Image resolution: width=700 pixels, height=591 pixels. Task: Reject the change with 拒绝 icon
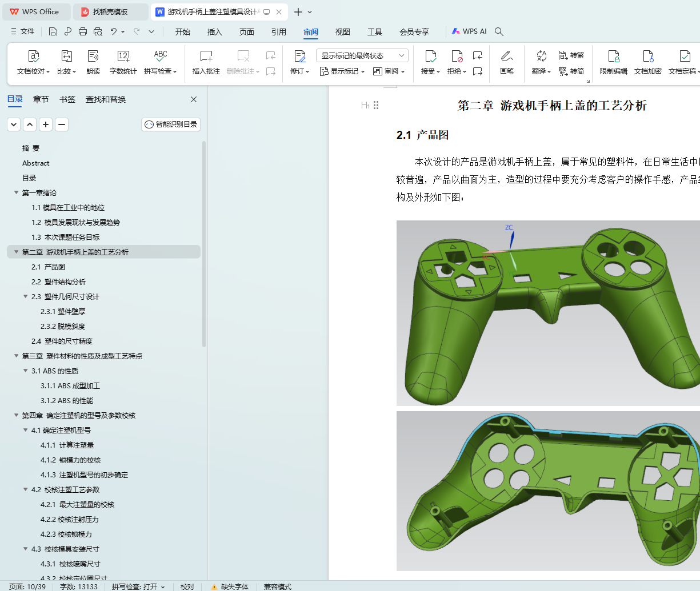[457, 56]
